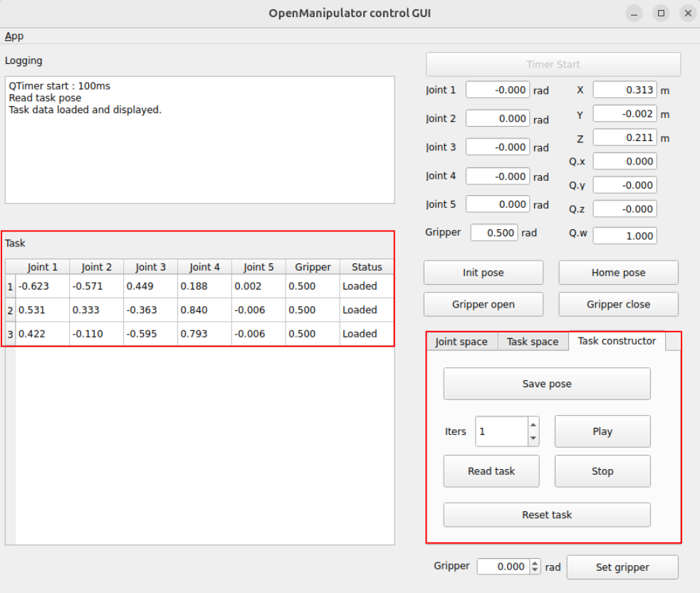The height and width of the screenshot is (593, 700).
Task: Open the gripper
Action: coord(483,305)
